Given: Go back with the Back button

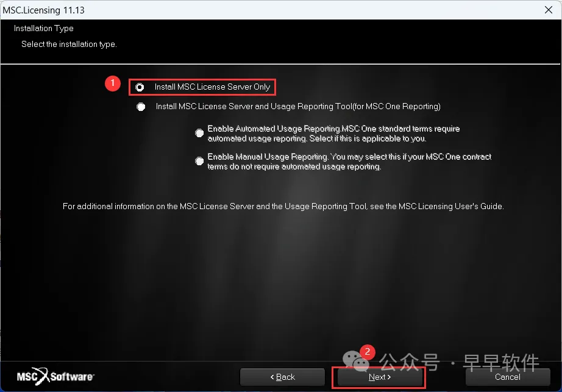Looking at the screenshot, I should coord(282,377).
